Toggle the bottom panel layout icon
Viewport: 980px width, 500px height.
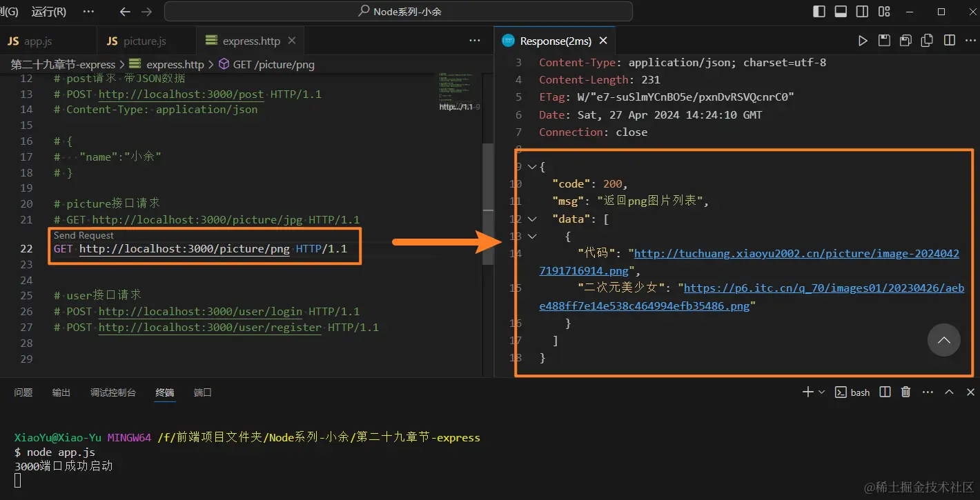click(x=841, y=12)
